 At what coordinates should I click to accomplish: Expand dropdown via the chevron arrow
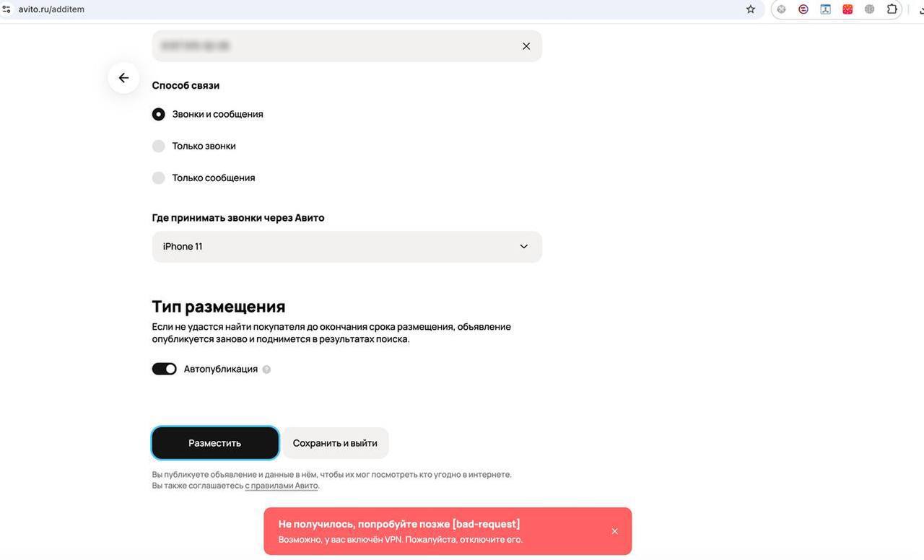(524, 247)
